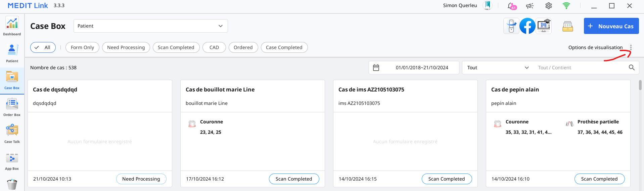
Task: Expand the Tout search scope dropdown
Action: (x=498, y=68)
